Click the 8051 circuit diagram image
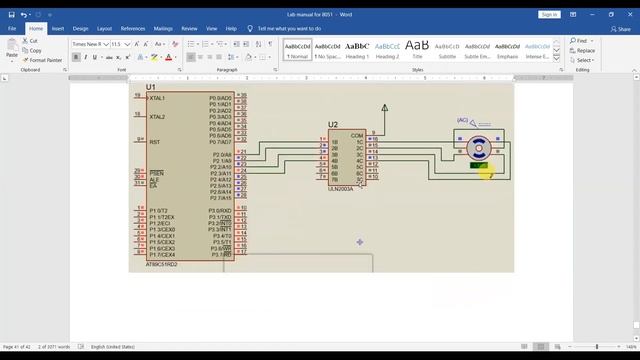The image size is (640, 360). (321, 177)
